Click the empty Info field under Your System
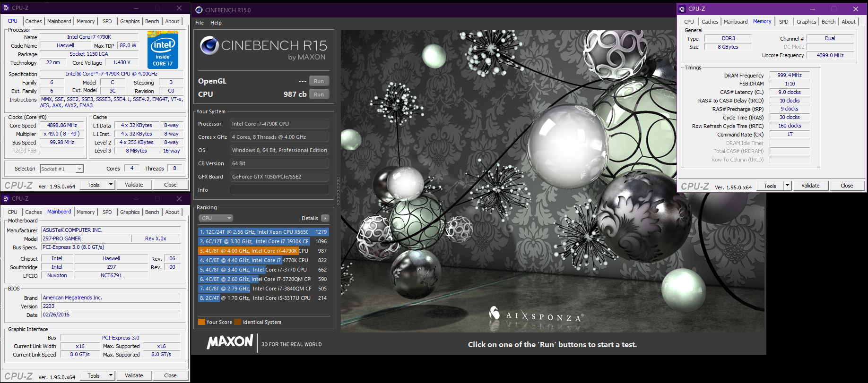 click(x=279, y=190)
